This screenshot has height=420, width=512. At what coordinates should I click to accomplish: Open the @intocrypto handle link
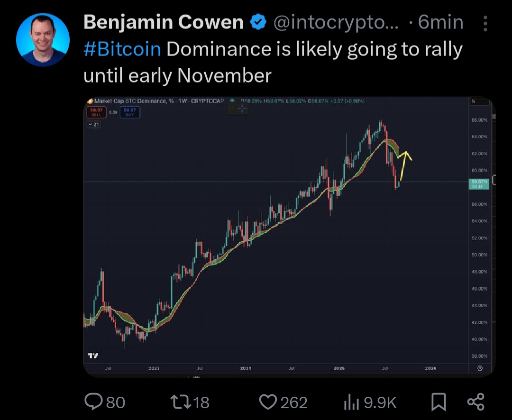tap(336, 23)
